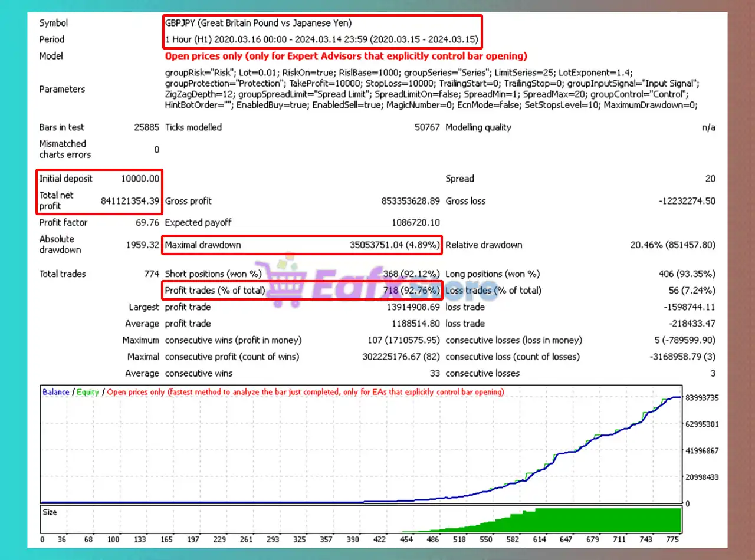
Task: Click the 83993735 top axis label
Action: 702,398
